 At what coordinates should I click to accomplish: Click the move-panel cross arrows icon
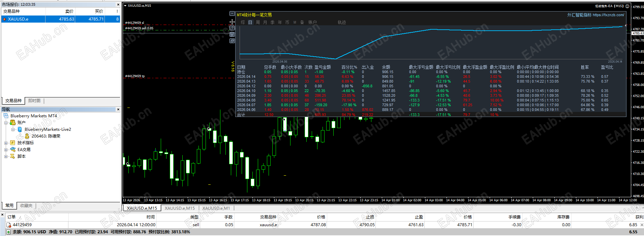pyautogui.click(x=232, y=22)
